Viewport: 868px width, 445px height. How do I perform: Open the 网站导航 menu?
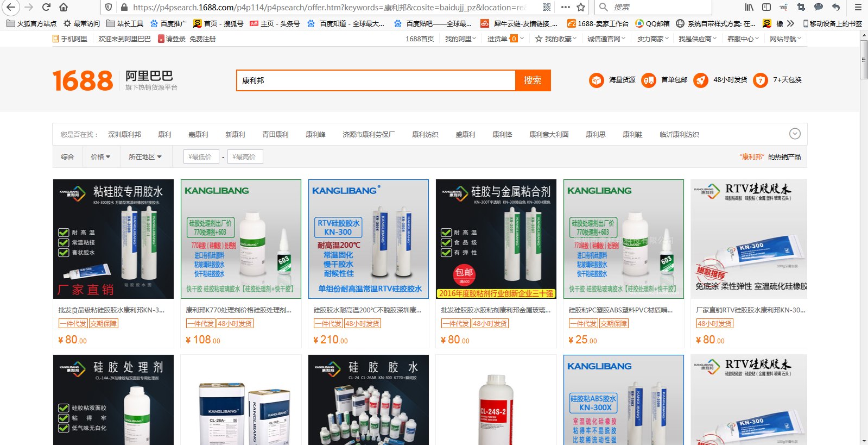pyautogui.click(x=785, y=39)
